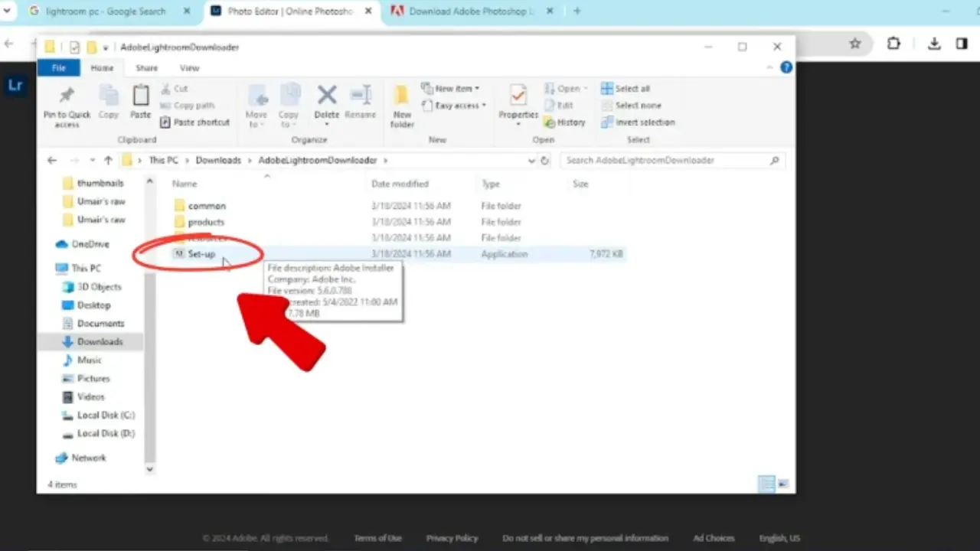The height and width of the screenshot is (551, 980).
Task: Click the Open ribbon button
Action: pos(565,89)
